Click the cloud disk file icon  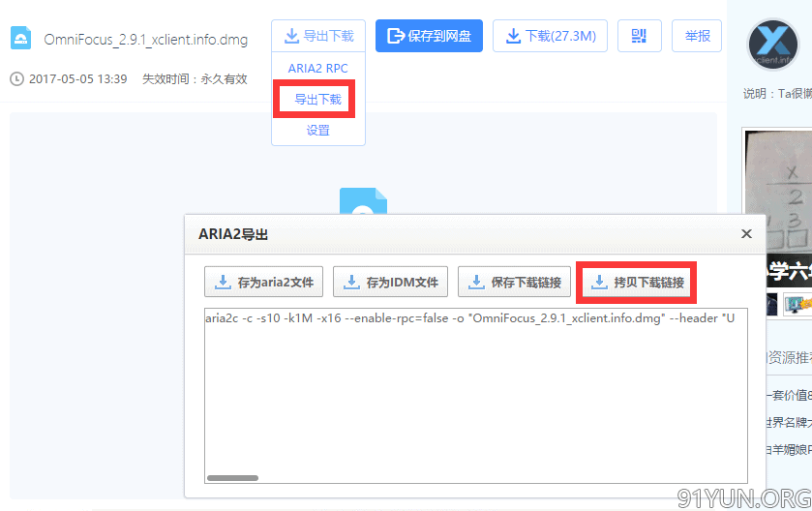(20, 39)
